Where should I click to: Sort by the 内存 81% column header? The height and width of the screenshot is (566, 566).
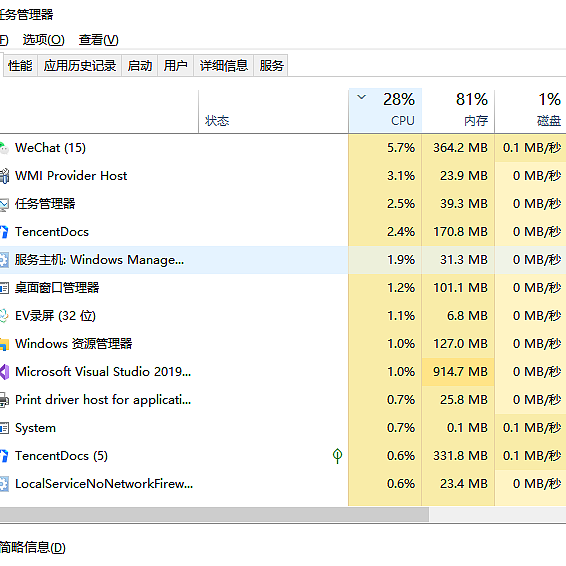[458, 110]
